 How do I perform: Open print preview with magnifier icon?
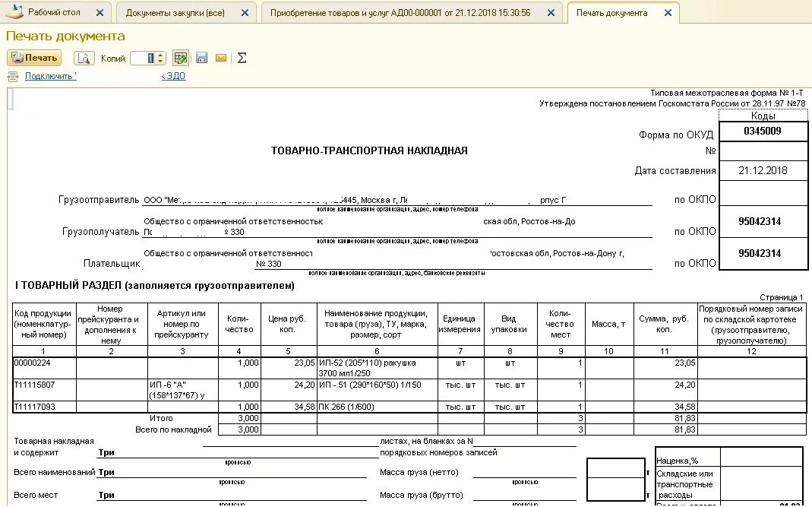tap(84, 58)
